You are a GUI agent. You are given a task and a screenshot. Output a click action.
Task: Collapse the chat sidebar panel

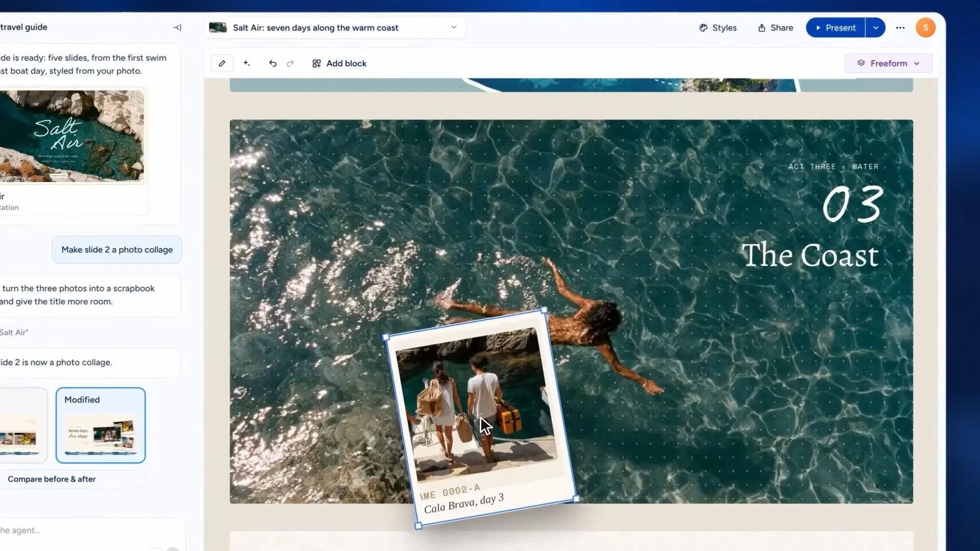[x=177, y=28]
